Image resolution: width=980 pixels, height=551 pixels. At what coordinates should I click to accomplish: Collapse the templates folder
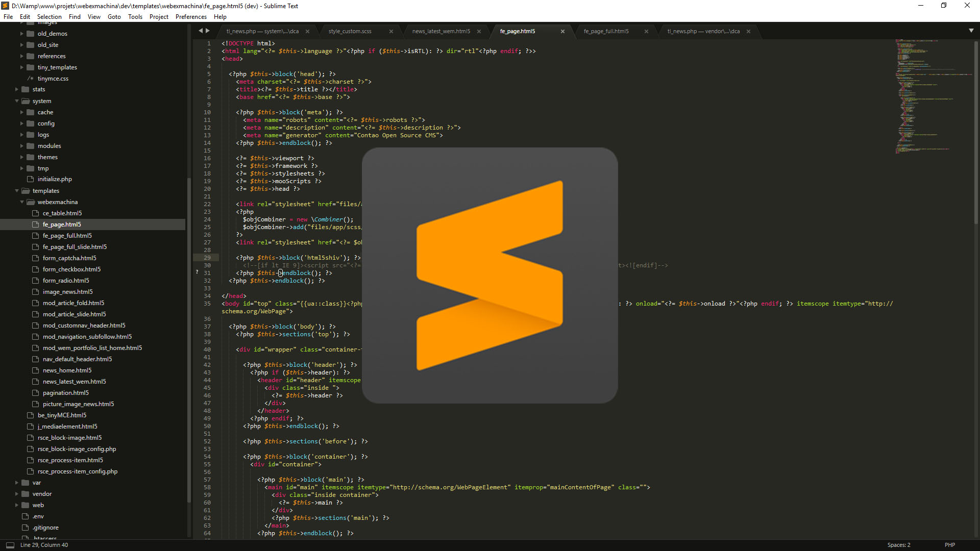click(x=17, y=191)
